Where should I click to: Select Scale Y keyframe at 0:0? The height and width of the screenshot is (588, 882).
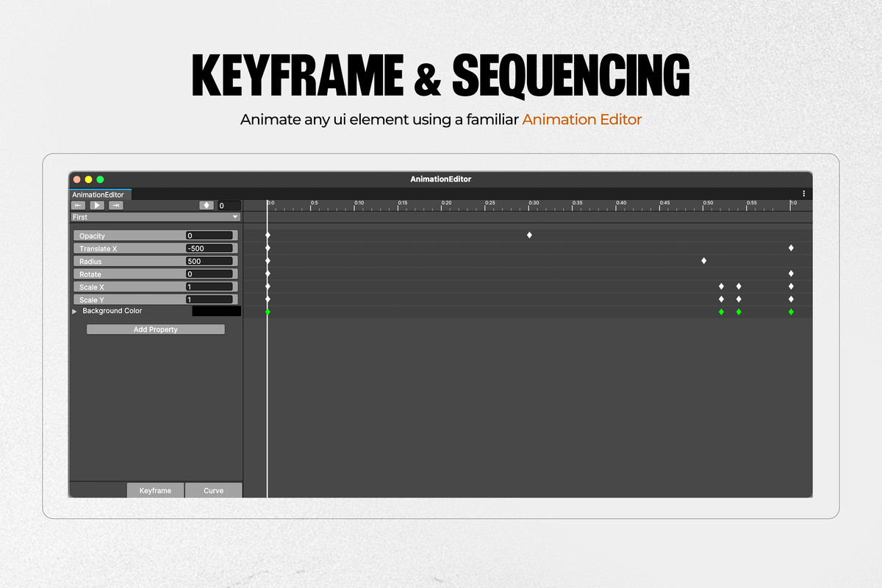(x=268, y=299)
